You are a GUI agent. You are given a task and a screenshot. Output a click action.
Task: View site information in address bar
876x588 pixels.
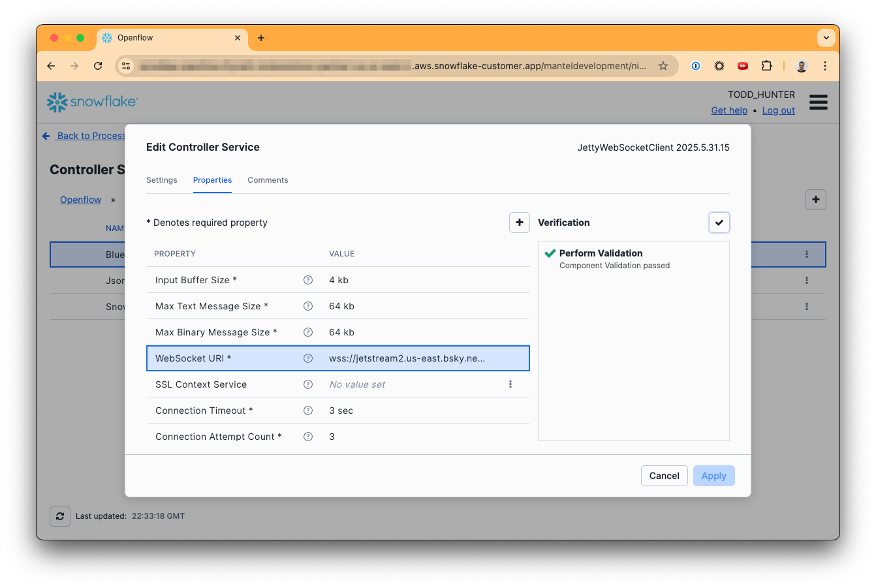(x=126, y=66)
